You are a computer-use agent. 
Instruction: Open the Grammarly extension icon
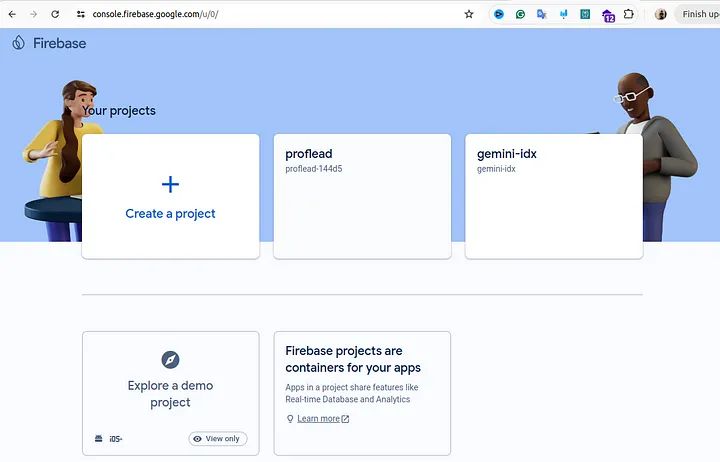click(x=520, y=14)
